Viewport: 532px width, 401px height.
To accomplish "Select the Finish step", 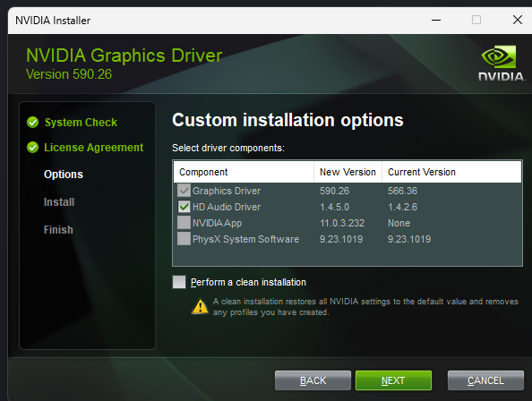I will pos(58,230).
